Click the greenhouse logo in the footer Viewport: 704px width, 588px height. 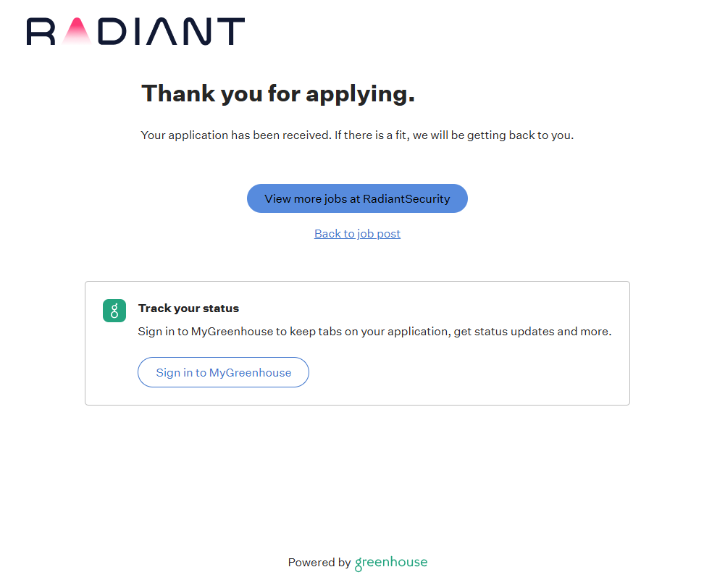coord(391,563)
